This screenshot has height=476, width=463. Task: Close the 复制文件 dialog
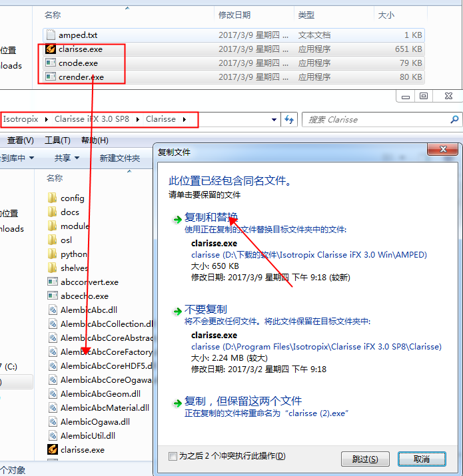(442, 149)
